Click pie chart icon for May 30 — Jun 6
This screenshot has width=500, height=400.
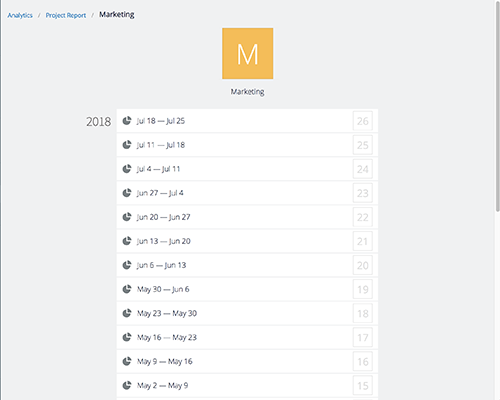coord(127,289)
